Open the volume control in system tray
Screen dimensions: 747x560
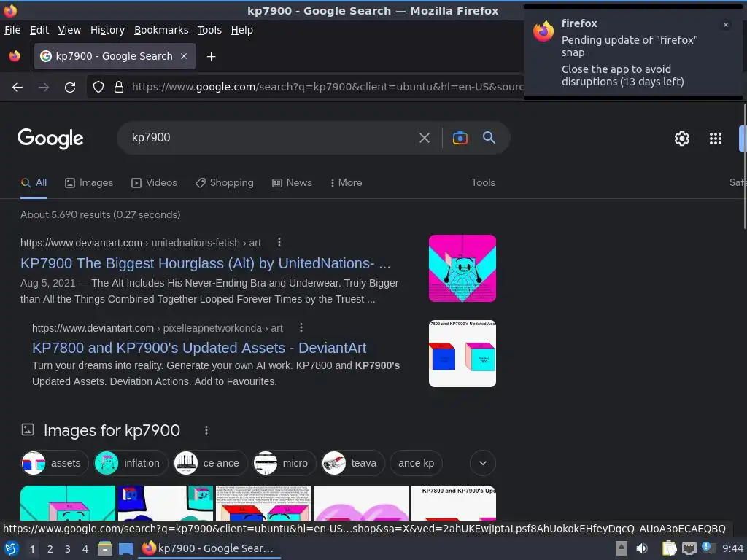(642, 548)
